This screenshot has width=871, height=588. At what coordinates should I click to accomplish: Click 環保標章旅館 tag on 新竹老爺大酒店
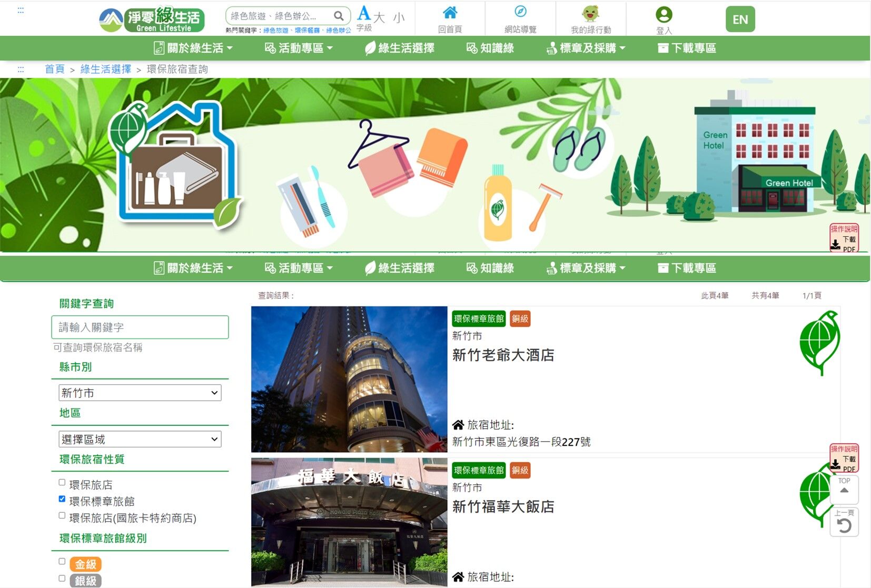coord(479,318)
